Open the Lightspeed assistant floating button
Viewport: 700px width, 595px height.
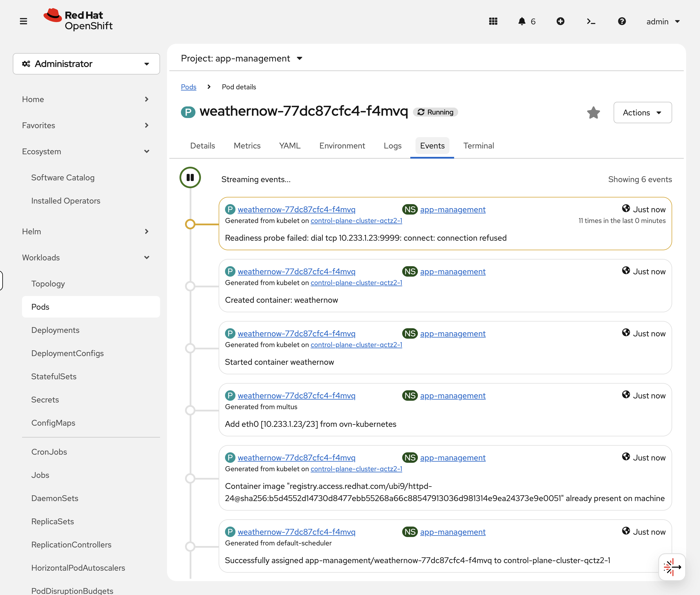tap(672, 567)
